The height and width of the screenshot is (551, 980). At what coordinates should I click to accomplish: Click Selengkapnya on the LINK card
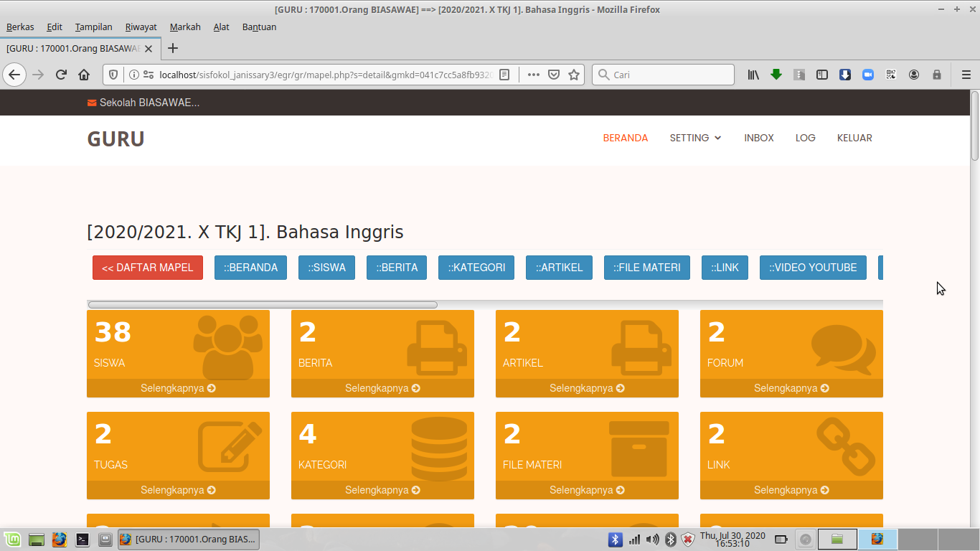(x=791, y=490)
